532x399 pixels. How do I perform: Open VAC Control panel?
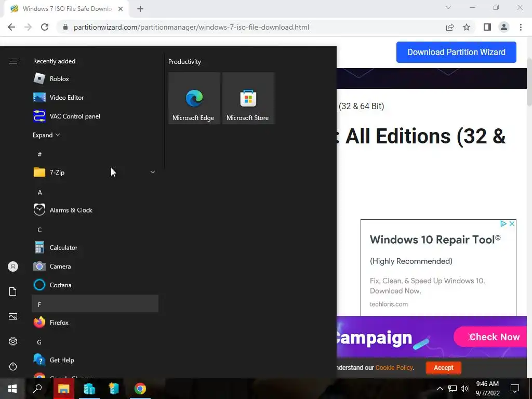[x=95, y=116]
